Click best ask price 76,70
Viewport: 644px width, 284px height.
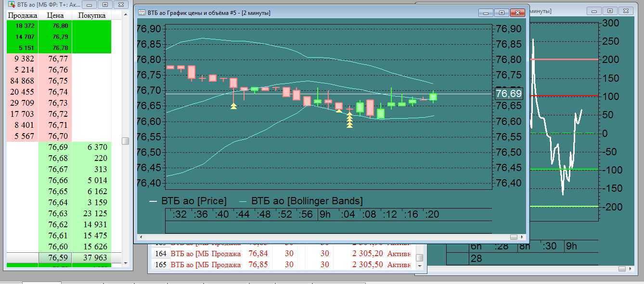[x=58, y=136]
